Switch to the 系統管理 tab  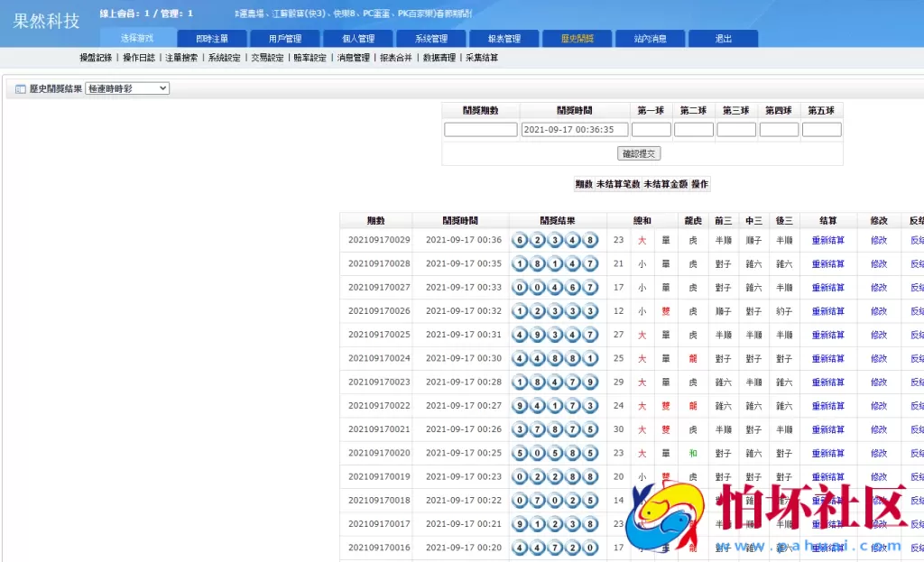[430, 38]
